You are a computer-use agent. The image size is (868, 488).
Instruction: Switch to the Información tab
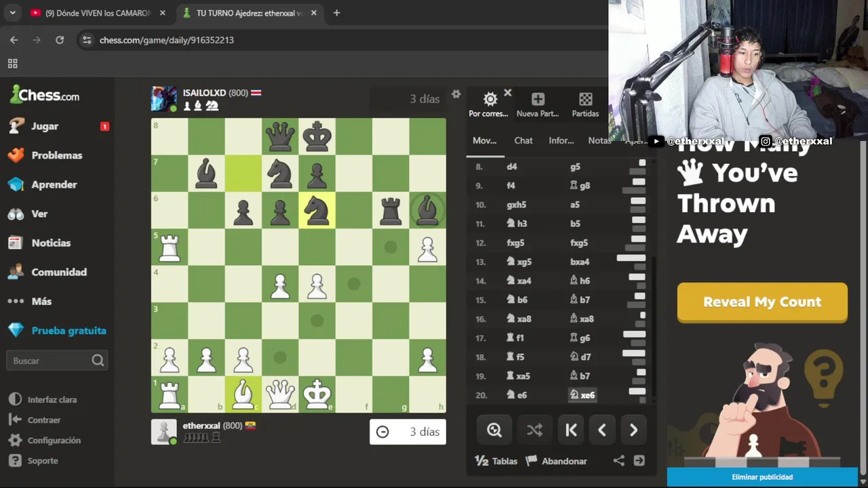pyautogui.click(x=561, y=140)
